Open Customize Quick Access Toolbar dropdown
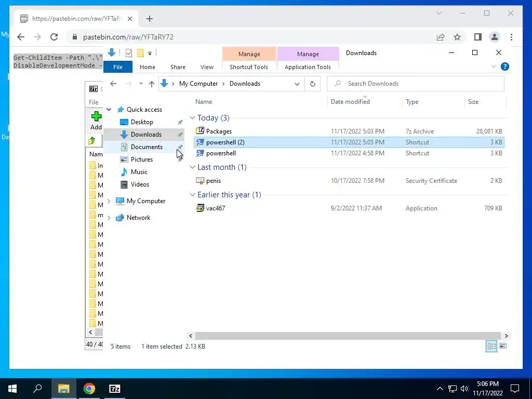Screen dimensions: 532x399 click(x=150, y=54)
